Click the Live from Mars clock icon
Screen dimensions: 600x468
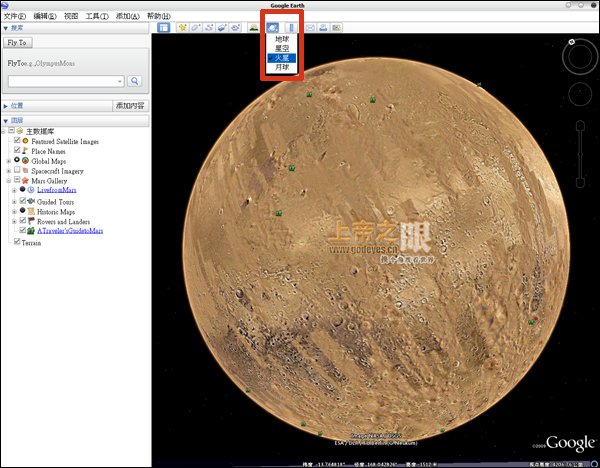(31, 190)
